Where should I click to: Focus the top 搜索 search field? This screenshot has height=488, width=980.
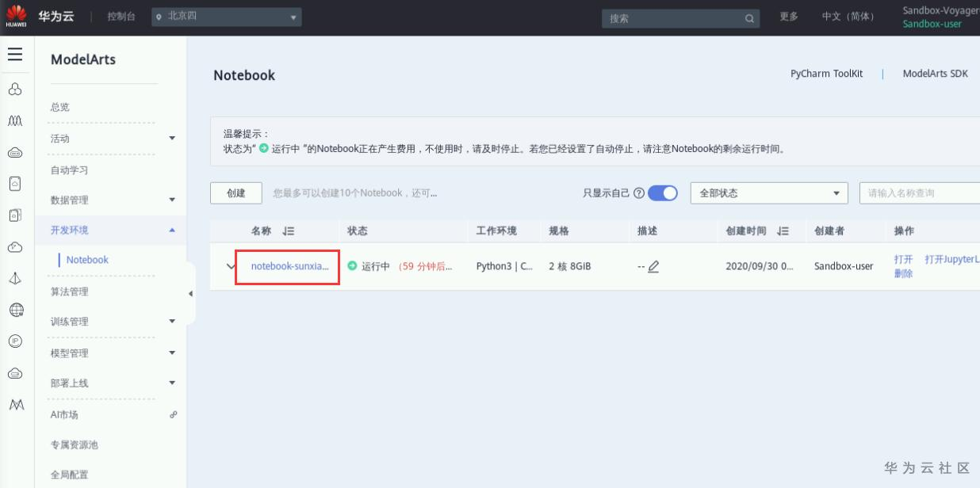tap(680, 18)
